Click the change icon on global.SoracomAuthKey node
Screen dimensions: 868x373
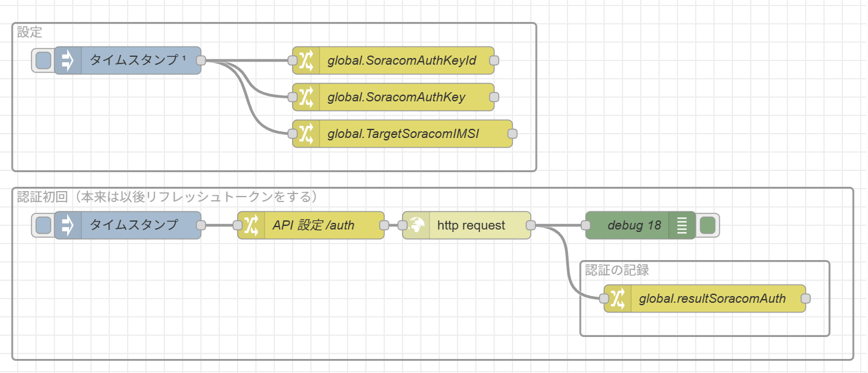coord(306,97)
